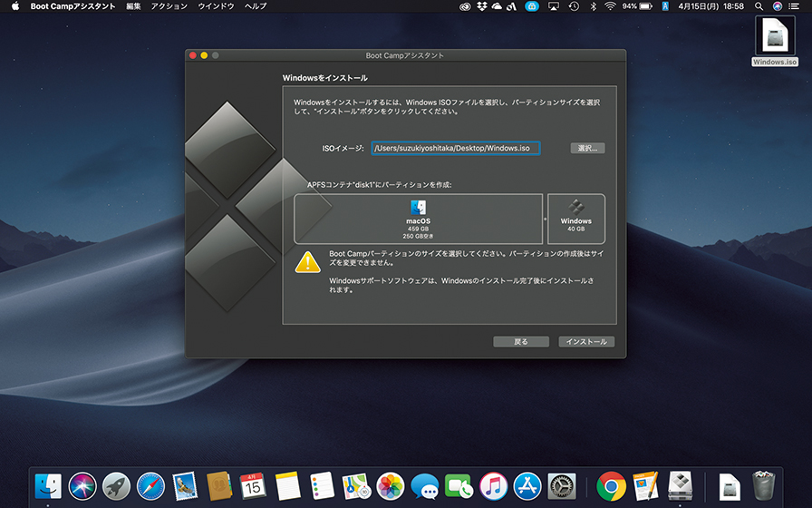812x508 pixels.
Task: Click the partition divider between macOS and Windows
Action: coord(546,219)
